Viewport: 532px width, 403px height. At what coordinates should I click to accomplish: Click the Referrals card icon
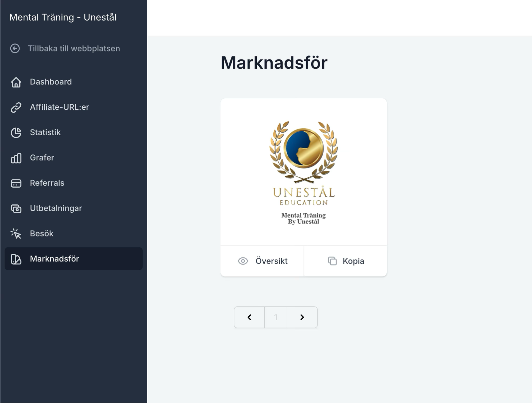point(16,183)
